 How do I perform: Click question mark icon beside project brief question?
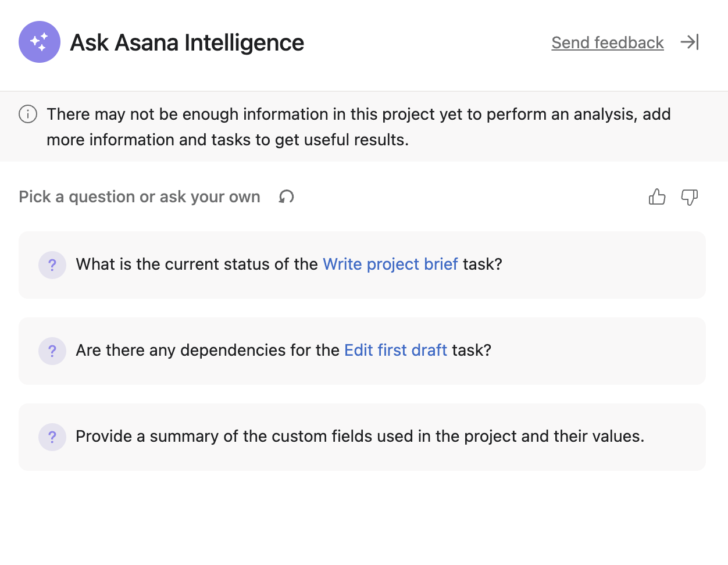tap(52, 265)
